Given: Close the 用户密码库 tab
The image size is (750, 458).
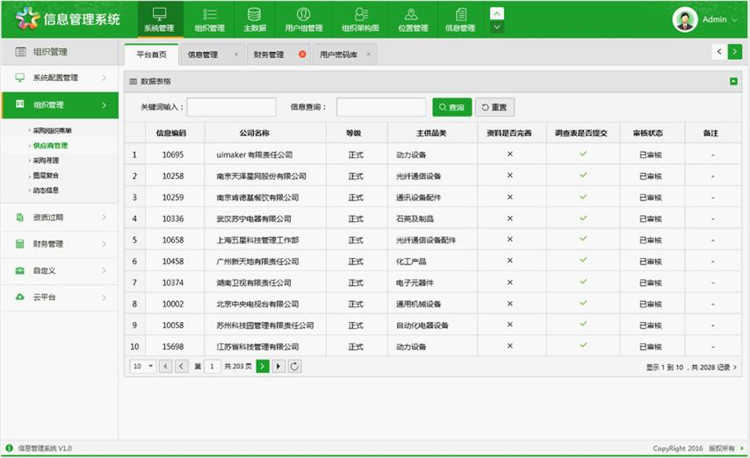Looking at the screenshot, I should [368, 54].
